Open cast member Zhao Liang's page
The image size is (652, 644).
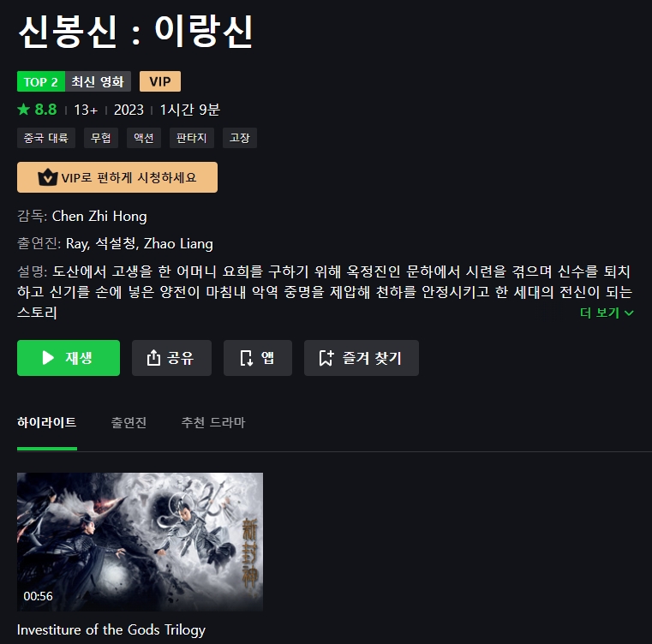click(x=178, y=243)
